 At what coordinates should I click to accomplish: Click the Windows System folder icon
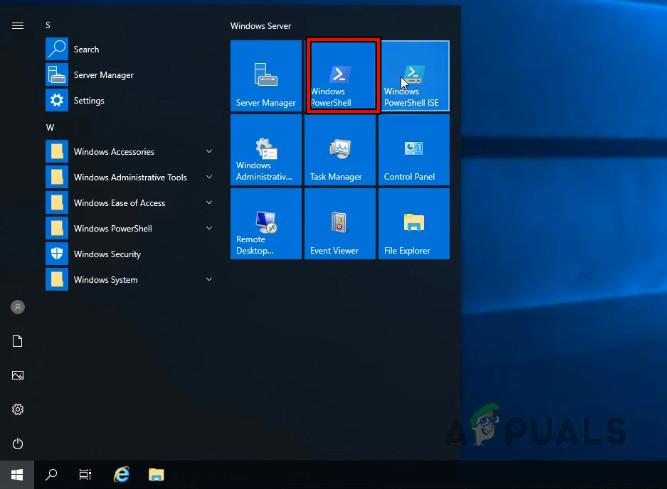tap(57, 279)
